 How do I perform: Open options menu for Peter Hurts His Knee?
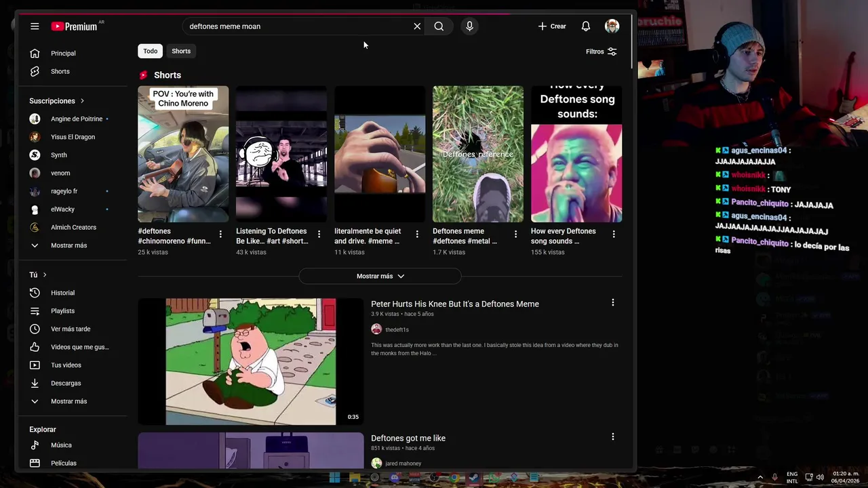point(613,303)
